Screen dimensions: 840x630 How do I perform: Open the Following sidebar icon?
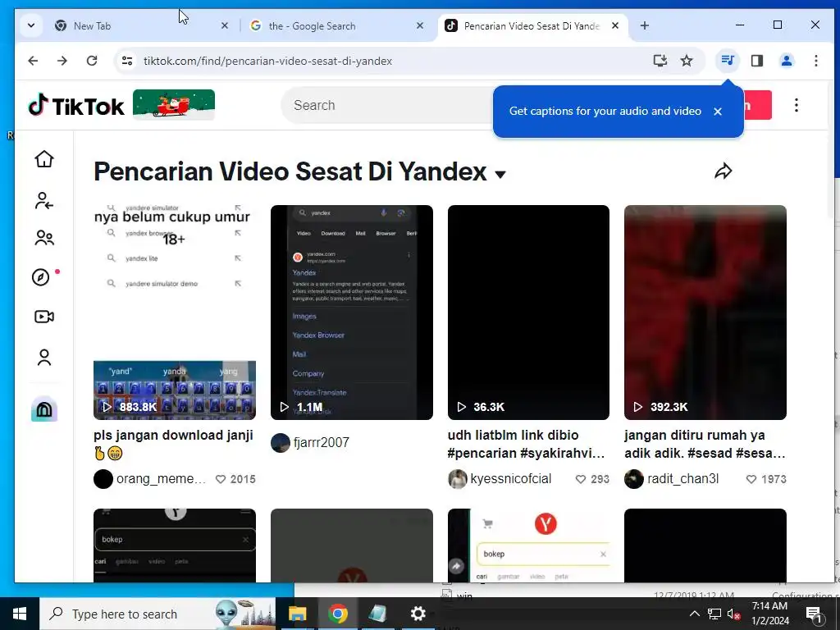click(44, 200)
